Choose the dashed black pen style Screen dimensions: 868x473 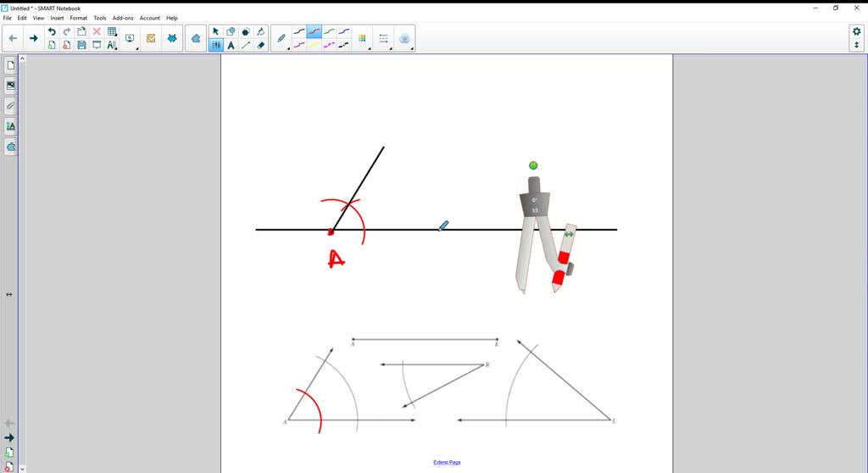344,45
